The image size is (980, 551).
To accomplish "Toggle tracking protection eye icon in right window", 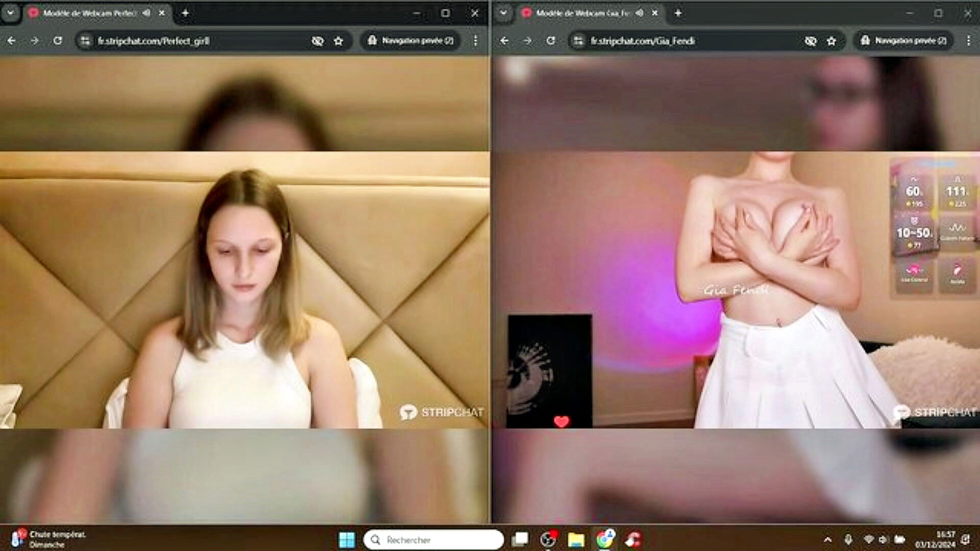I will tap(811, 41).
